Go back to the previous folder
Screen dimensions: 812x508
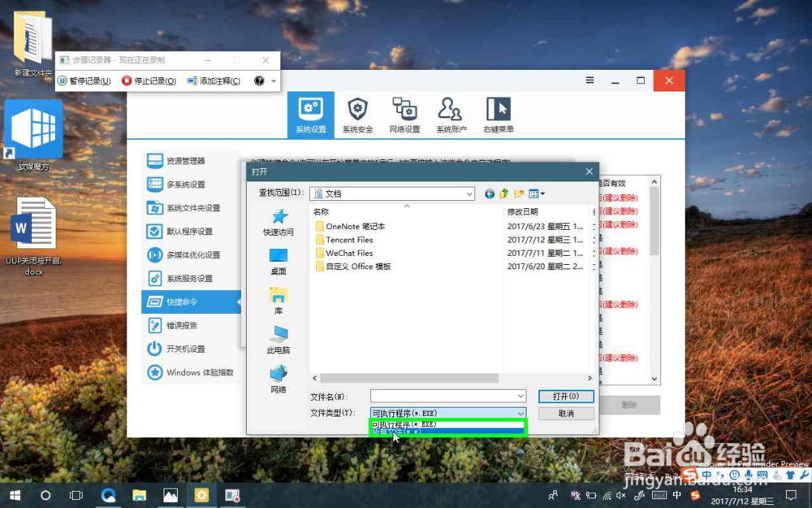click(x=490, y=193)
